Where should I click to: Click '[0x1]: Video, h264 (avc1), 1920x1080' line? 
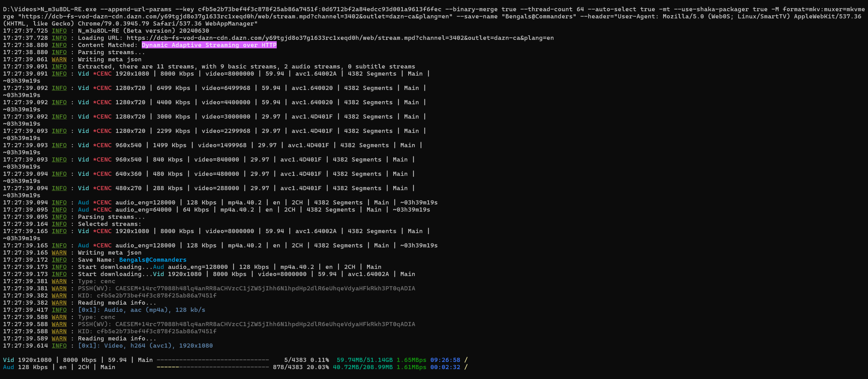(145, 346)
